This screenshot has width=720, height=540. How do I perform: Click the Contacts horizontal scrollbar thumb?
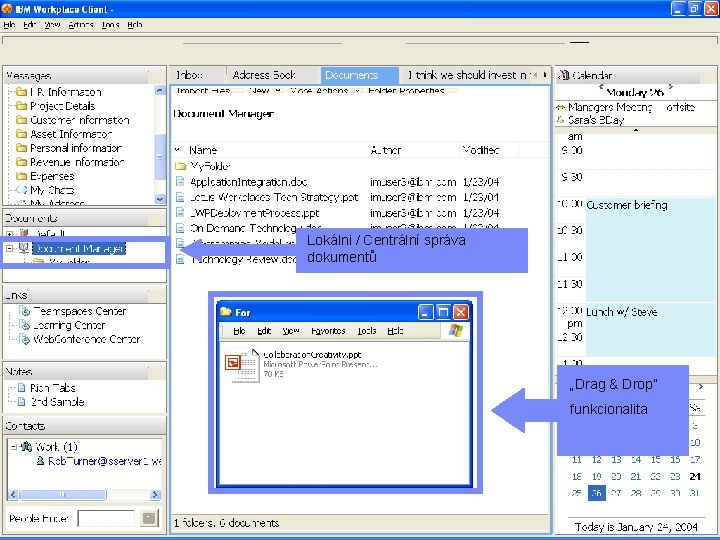coord(63,495)
